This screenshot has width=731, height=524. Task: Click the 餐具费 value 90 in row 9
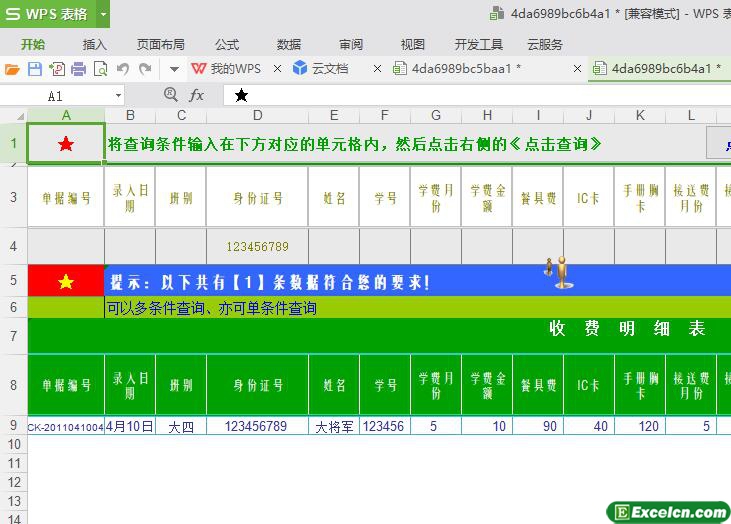point(538,426)
